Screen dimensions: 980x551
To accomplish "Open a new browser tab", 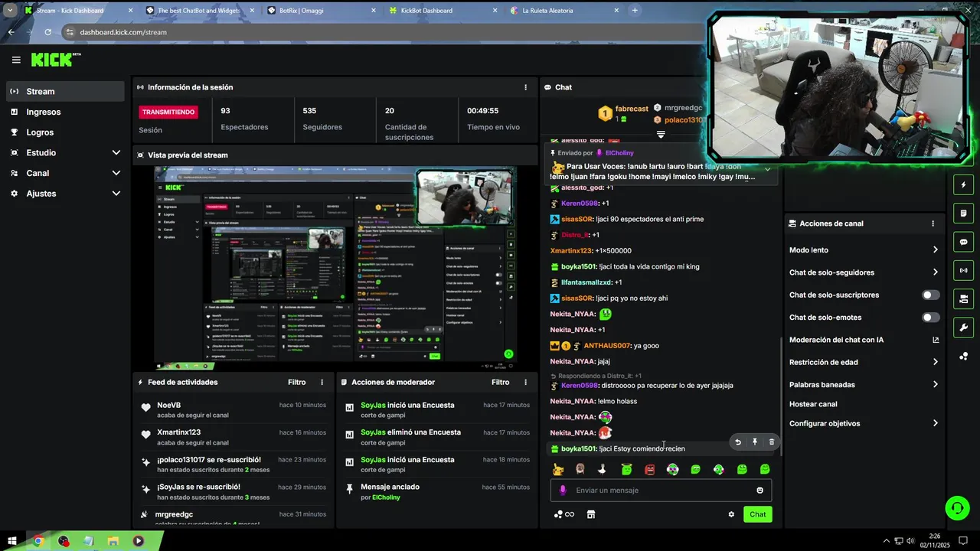I will click(635, 11).
